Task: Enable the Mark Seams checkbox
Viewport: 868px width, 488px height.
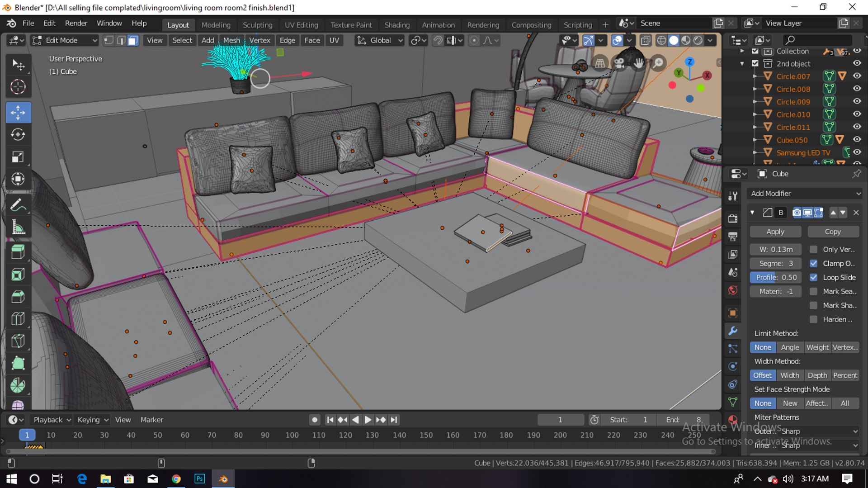Action: [x=813, y=291]
